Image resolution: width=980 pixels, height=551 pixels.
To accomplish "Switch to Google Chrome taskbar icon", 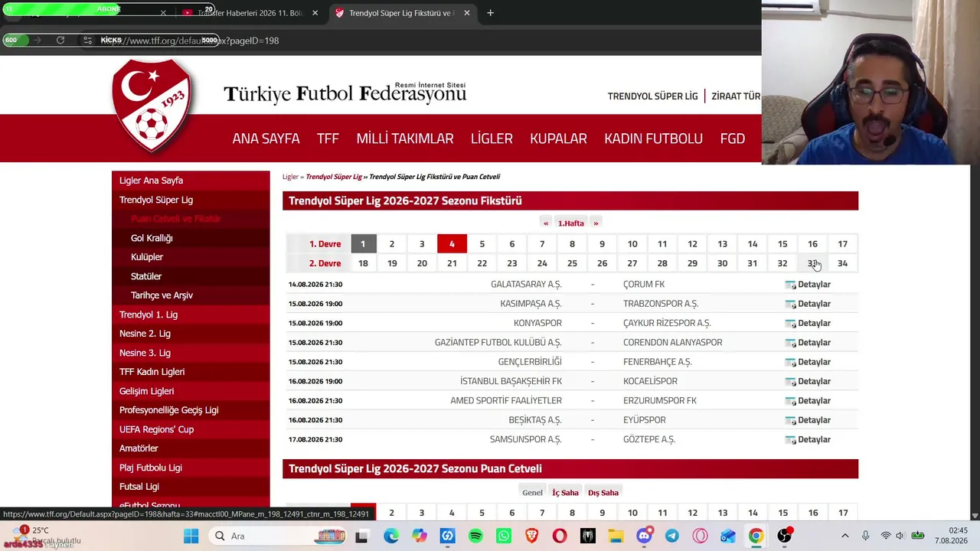I will tap(756, 536).
